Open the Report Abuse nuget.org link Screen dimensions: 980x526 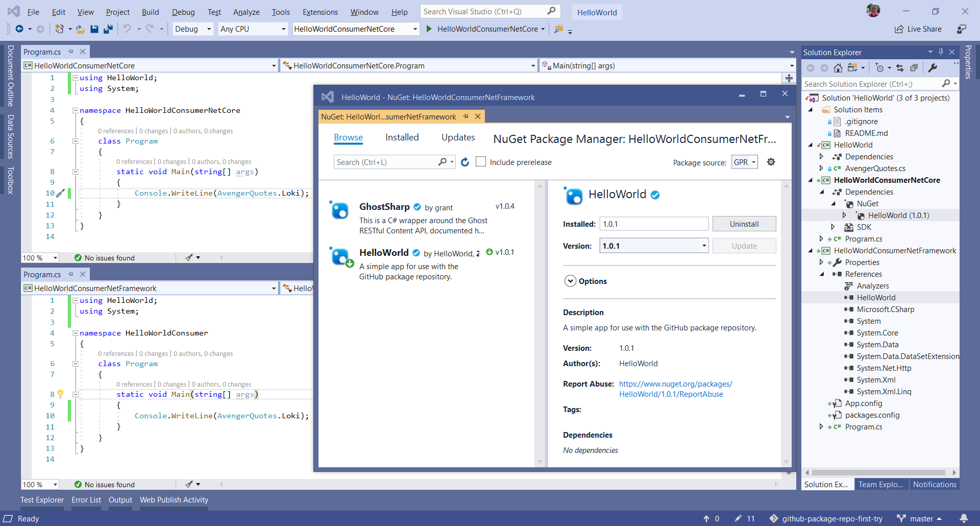[675, 384]
